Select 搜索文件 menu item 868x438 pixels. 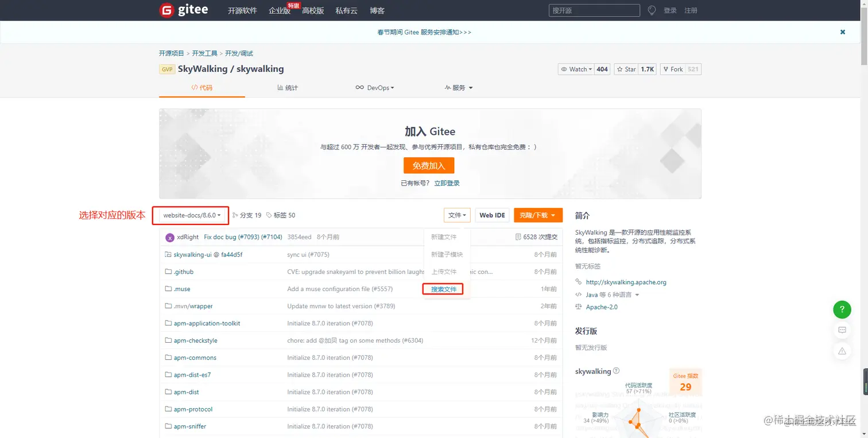click(x=444, y=289)
